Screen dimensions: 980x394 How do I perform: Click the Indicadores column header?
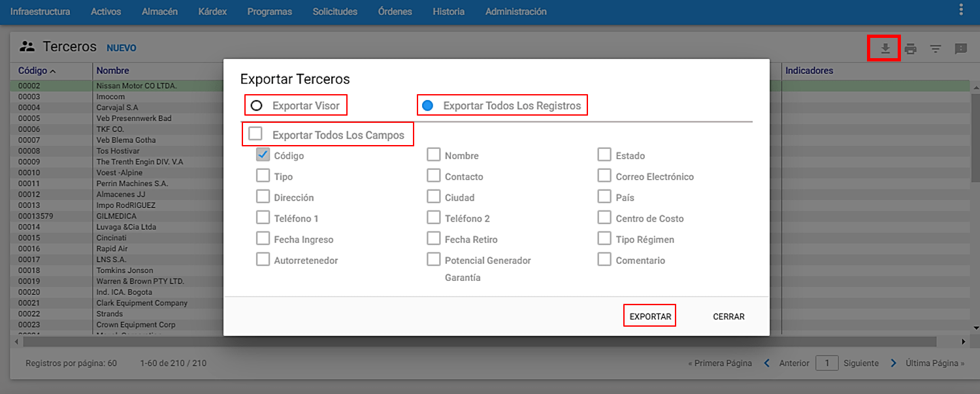pyautogui.click(x=809, y=71)
